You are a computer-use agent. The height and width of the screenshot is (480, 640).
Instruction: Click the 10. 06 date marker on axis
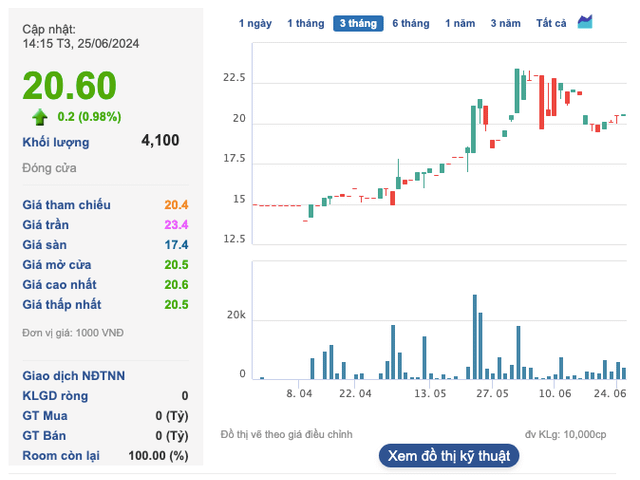554,395
